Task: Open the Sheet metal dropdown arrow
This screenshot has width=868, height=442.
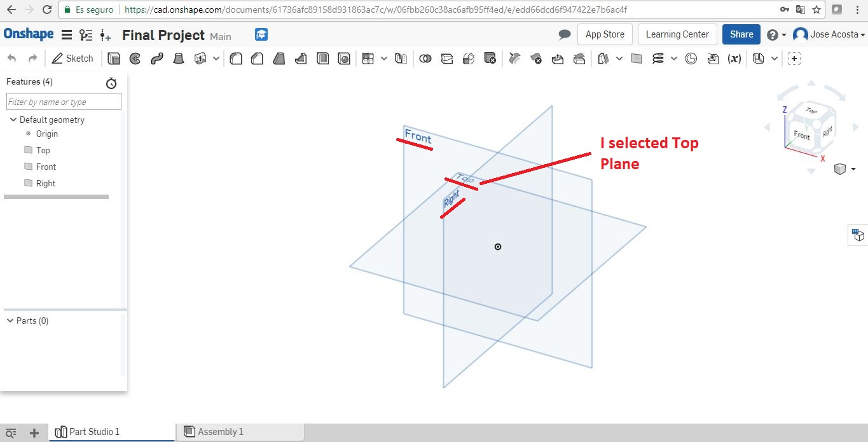Action: 775,59
